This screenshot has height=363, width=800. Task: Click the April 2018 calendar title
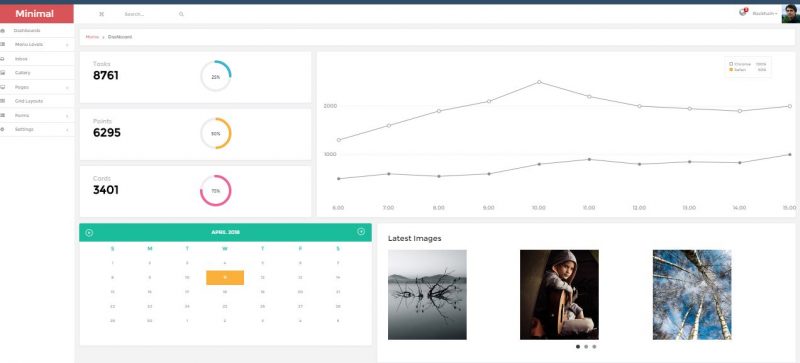226,232
